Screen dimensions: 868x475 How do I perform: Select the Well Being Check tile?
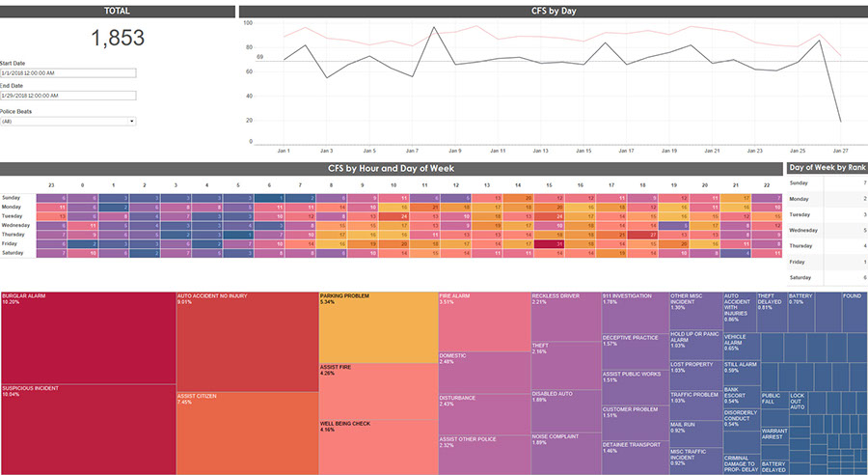pyautogui.click(x=377, y=446)
